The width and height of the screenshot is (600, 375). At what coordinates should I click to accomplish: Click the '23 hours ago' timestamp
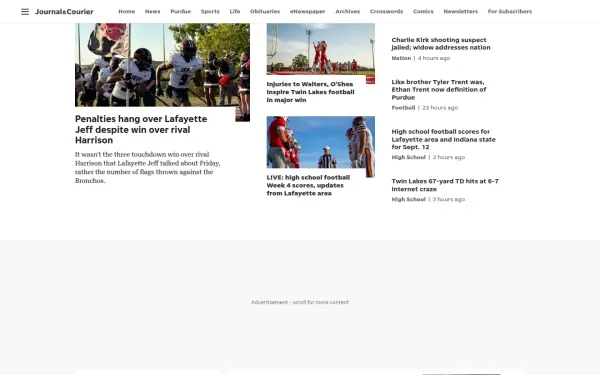440,108
